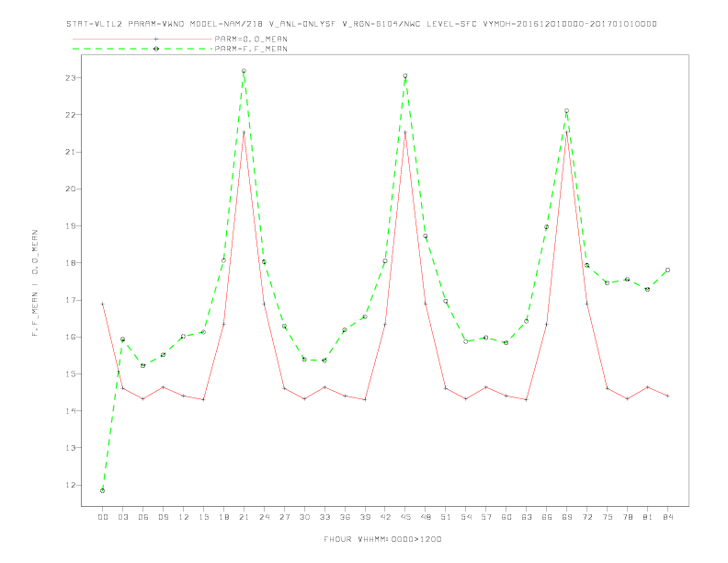Viewport: 728px width, 563px height.
Task: Click x-axis tick label 12 on horizontal axis
Action: pos(184,517)
